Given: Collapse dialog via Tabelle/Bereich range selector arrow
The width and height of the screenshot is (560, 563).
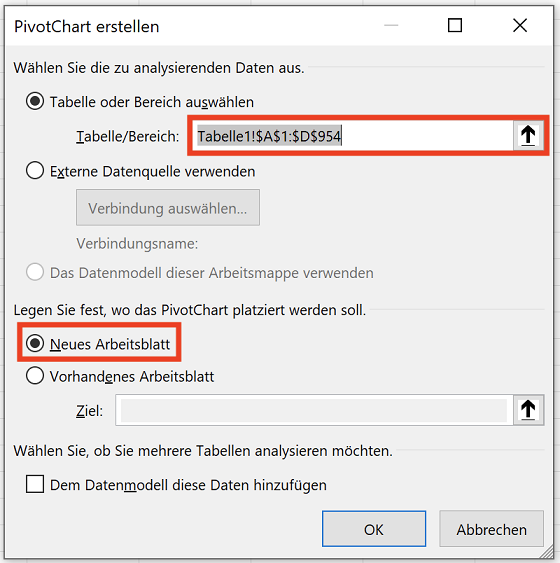Looking at the screenshot, I should pyautogui.click(x=528, y=136).
